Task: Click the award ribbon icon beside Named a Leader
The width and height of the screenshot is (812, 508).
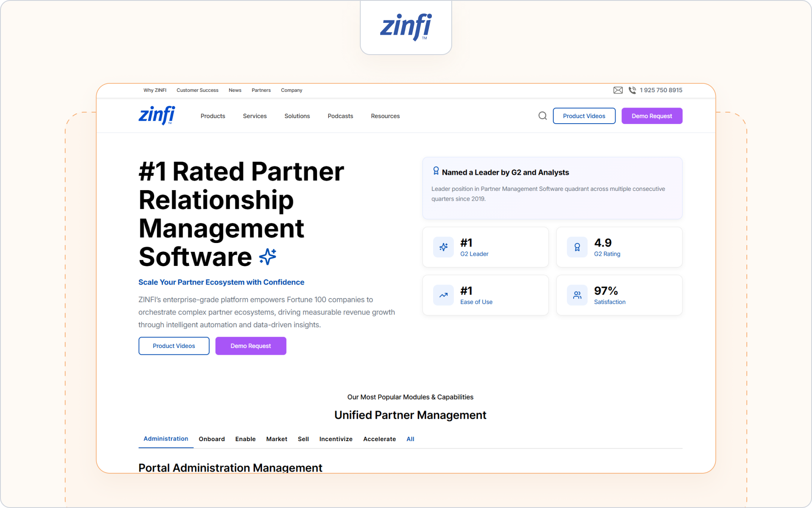Action: point(436,171)
